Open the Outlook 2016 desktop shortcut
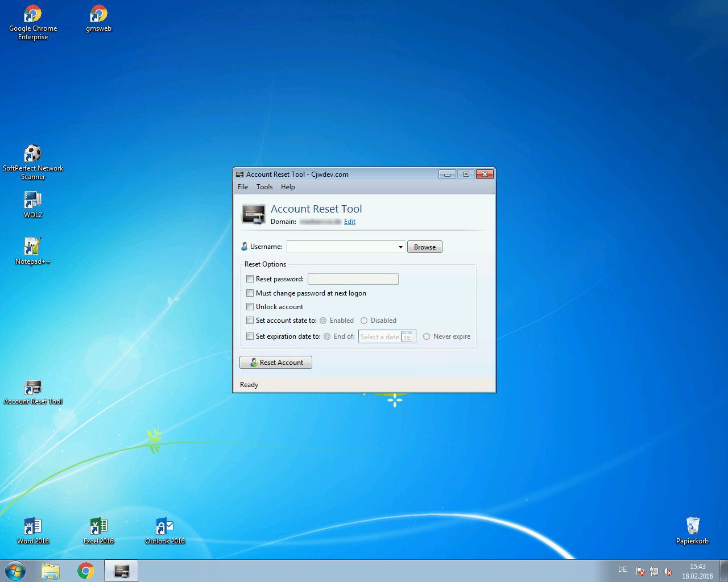 coord(164,527)
